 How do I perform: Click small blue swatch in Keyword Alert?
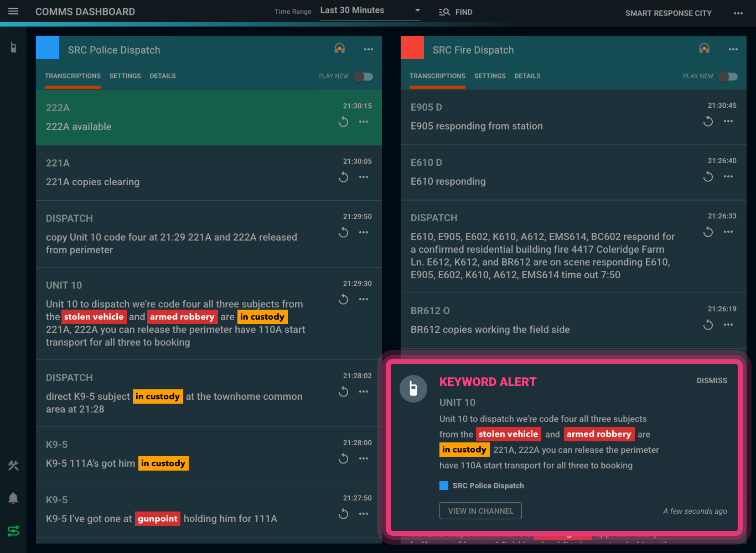pyautogui.click(x=444, y=486)
